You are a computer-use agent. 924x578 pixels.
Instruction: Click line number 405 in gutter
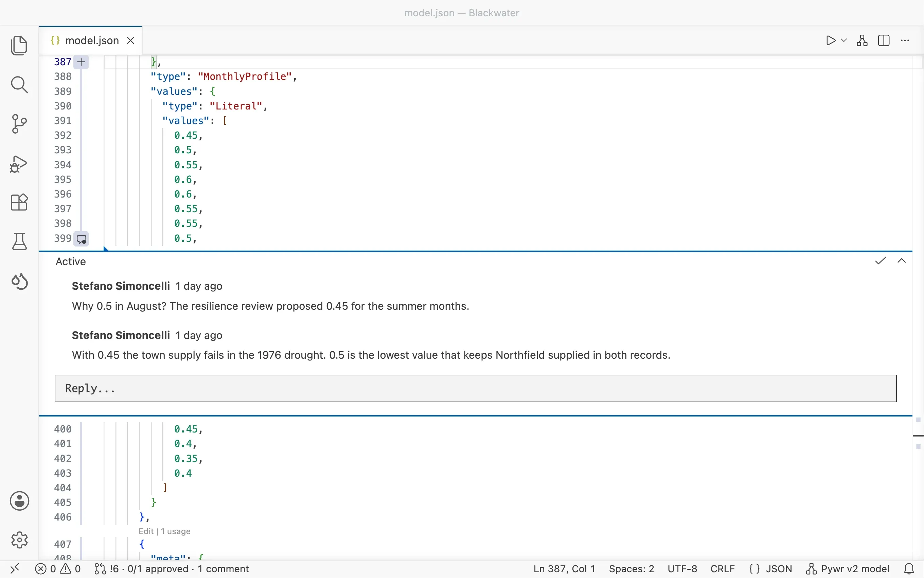tap(63, 502)
